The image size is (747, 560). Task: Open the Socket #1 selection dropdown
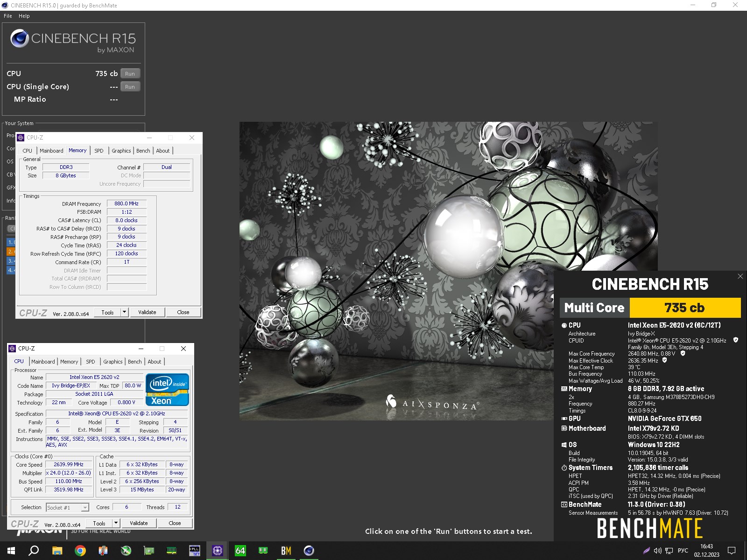[x=67, y=507]
